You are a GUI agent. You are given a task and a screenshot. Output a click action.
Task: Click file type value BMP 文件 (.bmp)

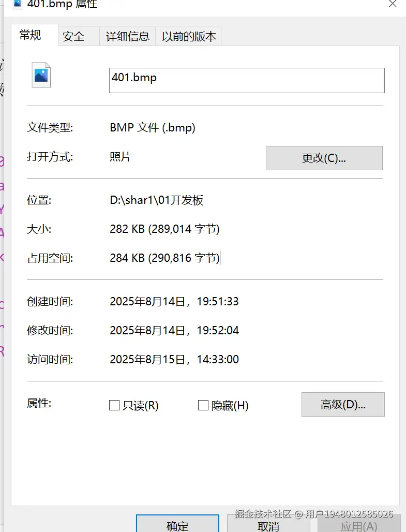[153, 128]
